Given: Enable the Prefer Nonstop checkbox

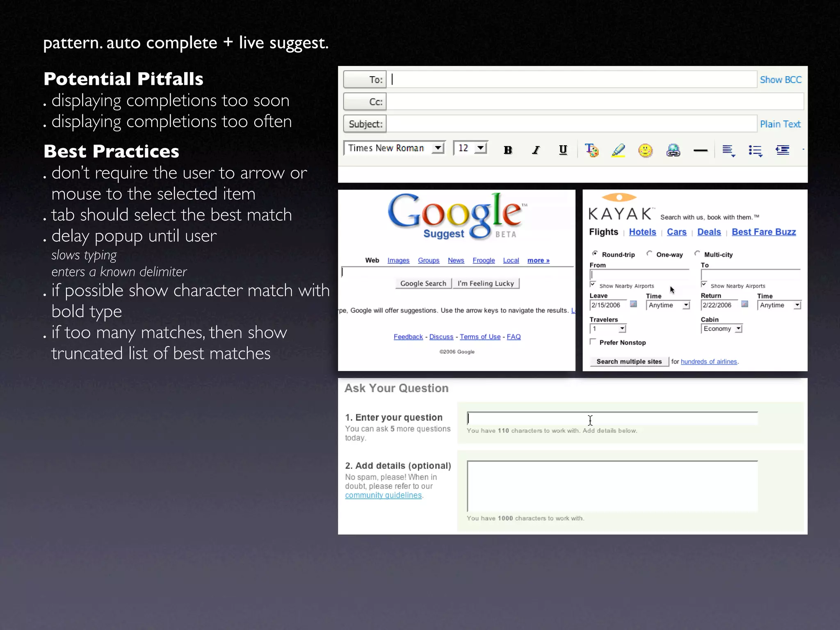Looking at the screenshot, I should [x=593, y=342].
